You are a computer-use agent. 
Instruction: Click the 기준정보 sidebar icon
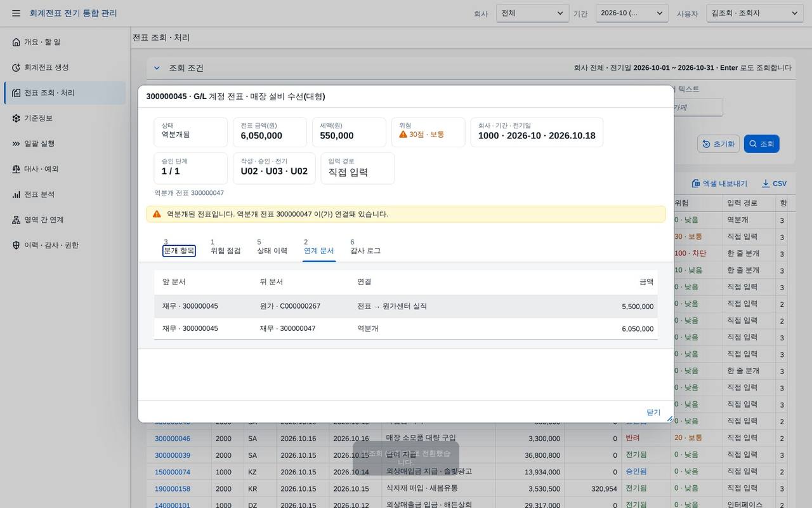[16, 118]
